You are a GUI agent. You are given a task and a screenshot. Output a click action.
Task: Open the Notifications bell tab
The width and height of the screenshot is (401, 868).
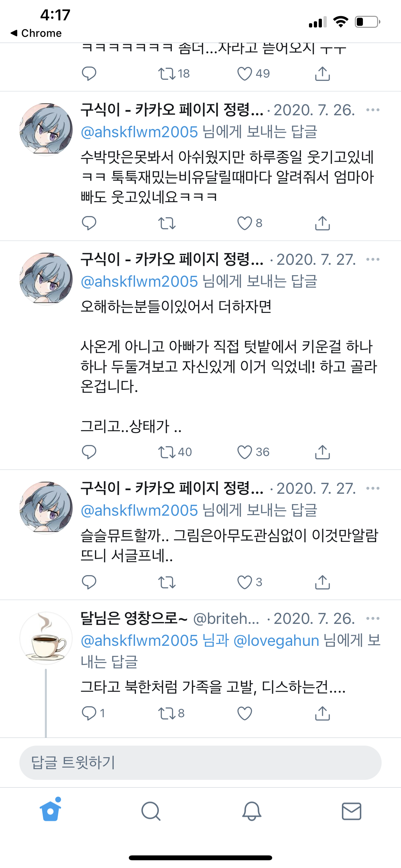252,811
